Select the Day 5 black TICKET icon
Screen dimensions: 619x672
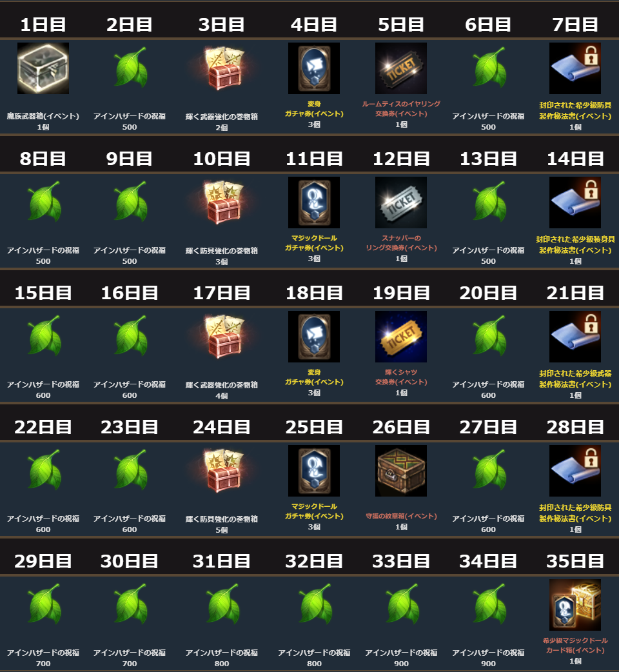(x=401, y=68)
